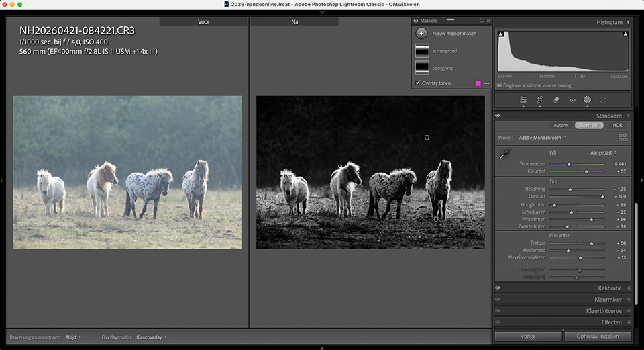Select the Red Eye correction tool
This screenshot has height=350, width=644.
pyautogui.click(x=572, y=99)
